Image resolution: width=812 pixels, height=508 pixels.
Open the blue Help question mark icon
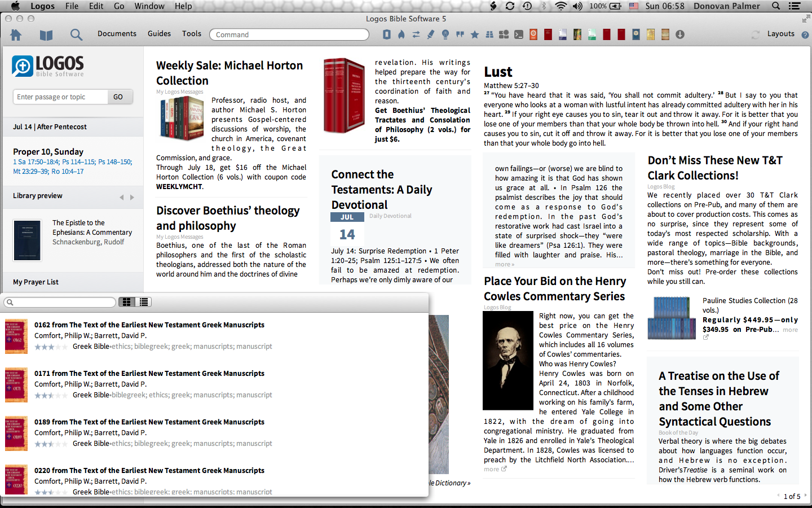point(805,35)
